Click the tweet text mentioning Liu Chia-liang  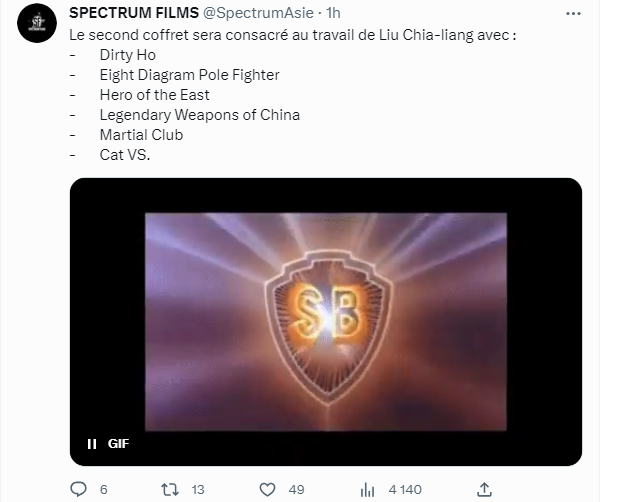tap(293, 35)
